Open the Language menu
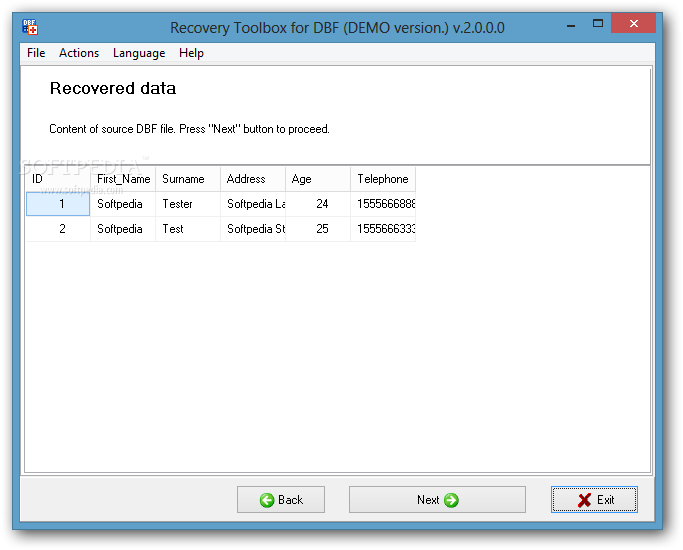This screenshot has width=683, height=550. pyautogui.click(x=139, y=53)
